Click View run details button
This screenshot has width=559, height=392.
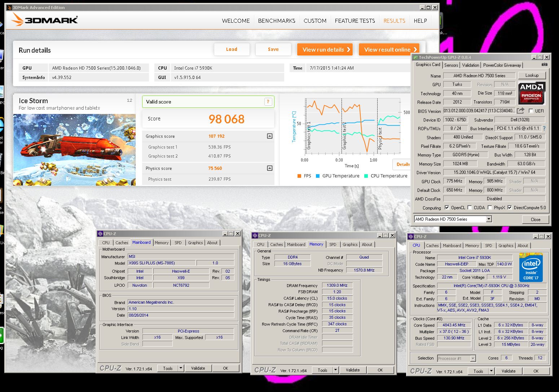[x=325, y=49]
